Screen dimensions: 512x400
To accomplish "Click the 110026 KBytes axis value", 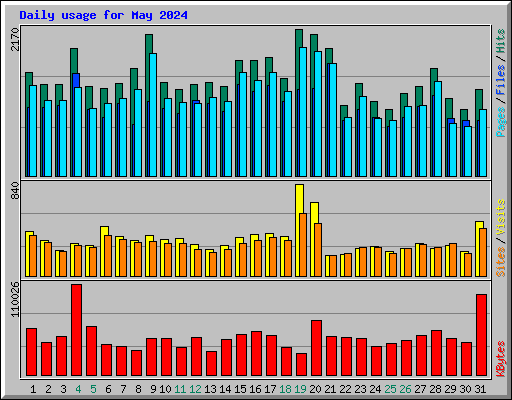I will click(15, 299).
